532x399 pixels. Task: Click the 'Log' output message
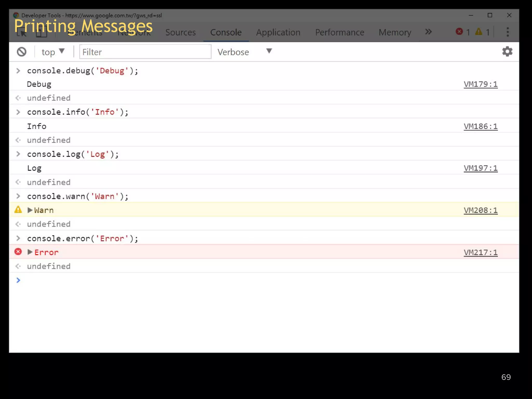coord(34,168)
